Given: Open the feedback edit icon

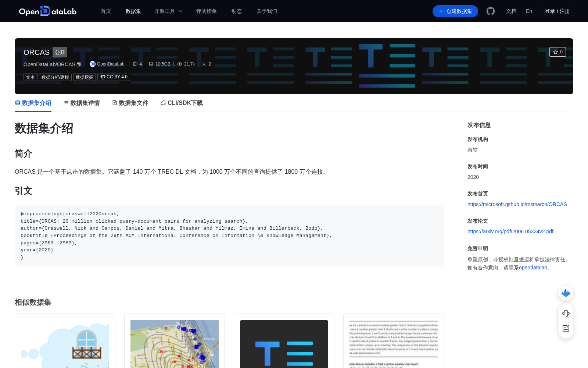Looking at the screenshot, I should tap(566, 328).
